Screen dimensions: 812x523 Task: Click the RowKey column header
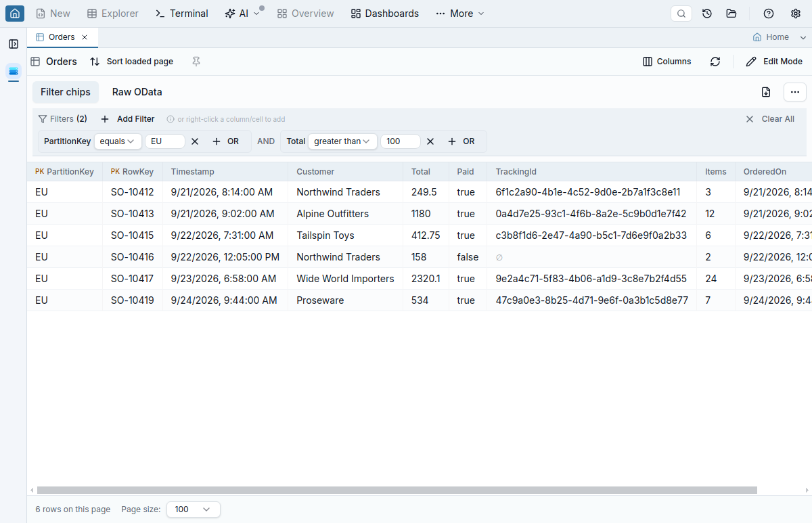(133, 172)
